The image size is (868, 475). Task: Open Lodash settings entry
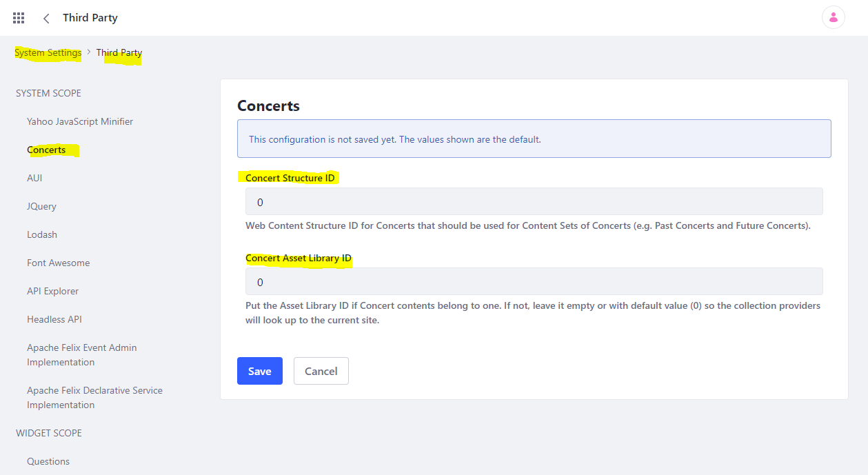(42, 234)
